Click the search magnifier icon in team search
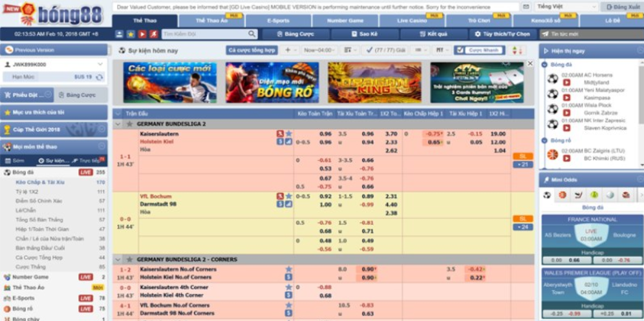644x321 pixels. click(x=252, y=34)
